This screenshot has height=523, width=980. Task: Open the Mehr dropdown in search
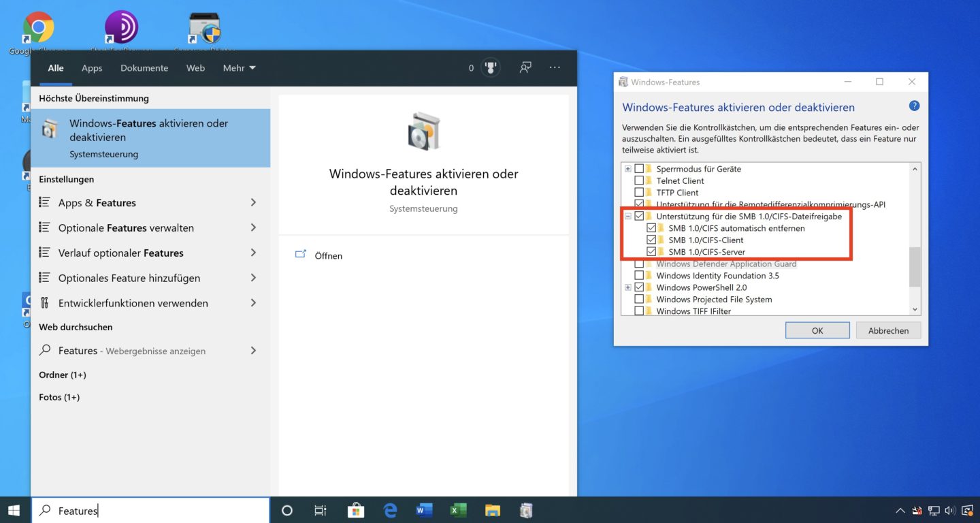239,68
